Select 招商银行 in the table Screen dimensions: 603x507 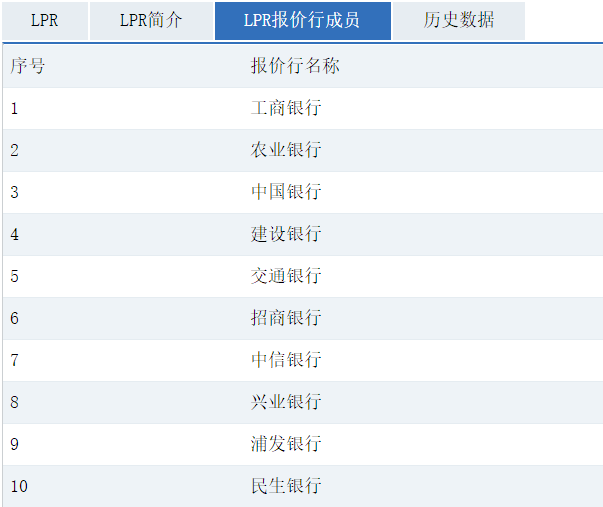286,318
